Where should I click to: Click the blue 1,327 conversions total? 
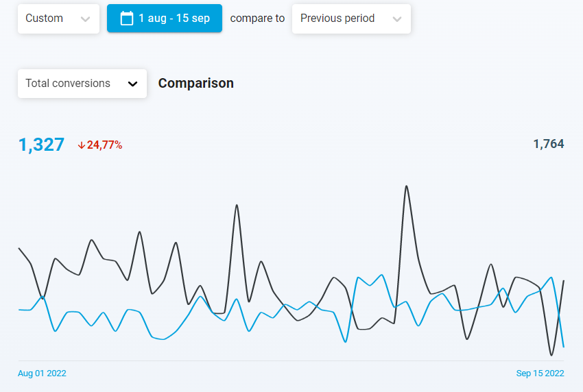pyautogui.click(x=41, y=145)
